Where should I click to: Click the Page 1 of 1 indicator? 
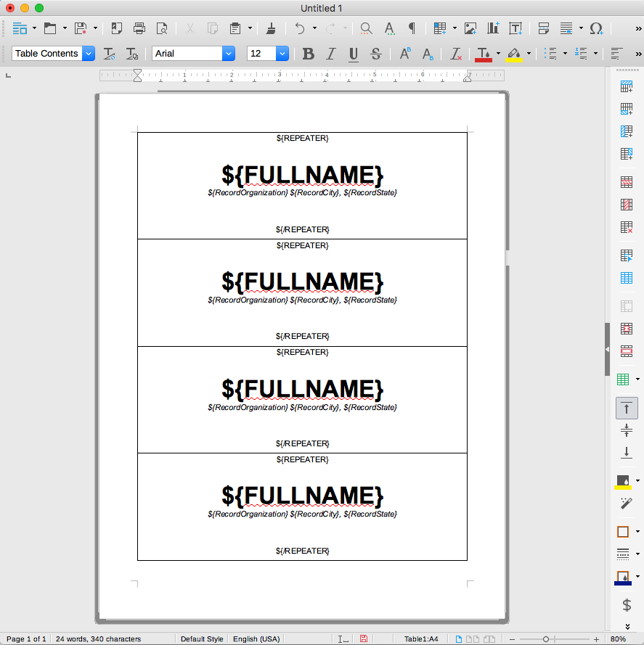point(26,638)
